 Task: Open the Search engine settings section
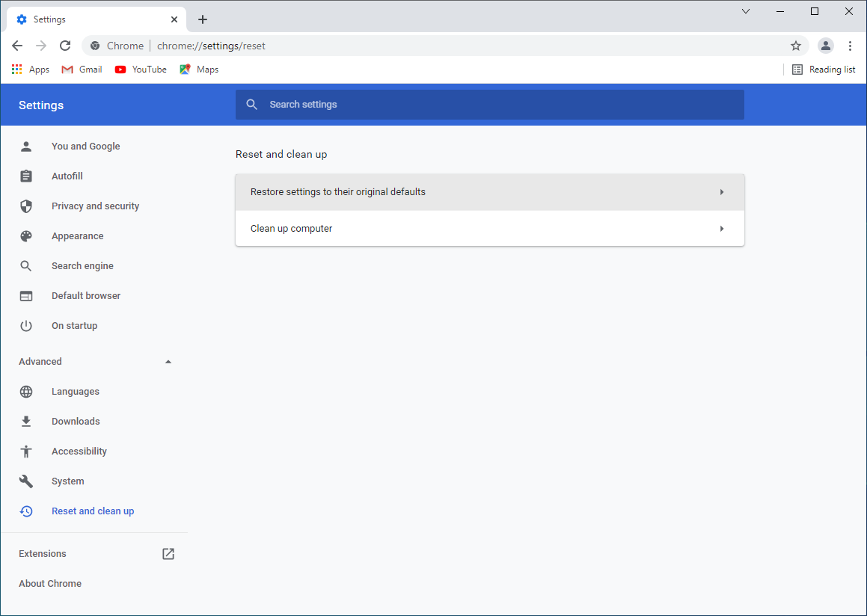[82, 266]
